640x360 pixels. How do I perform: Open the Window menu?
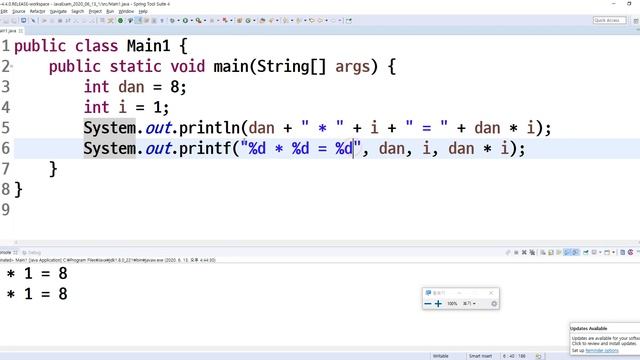click(x=126, y=11)
